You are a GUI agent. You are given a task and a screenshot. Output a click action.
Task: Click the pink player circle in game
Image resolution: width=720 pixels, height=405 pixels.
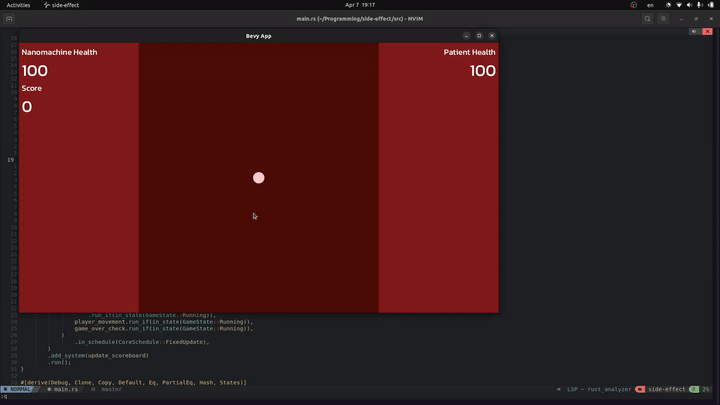259,178
